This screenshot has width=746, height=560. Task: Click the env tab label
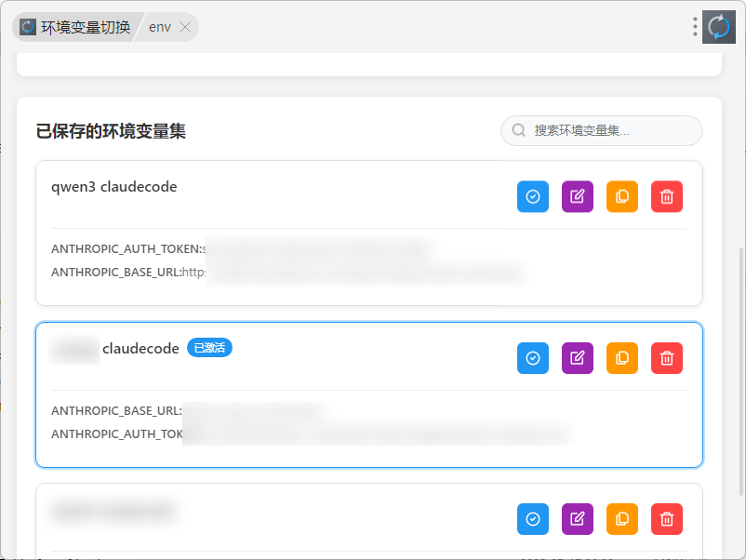[160, 27]
